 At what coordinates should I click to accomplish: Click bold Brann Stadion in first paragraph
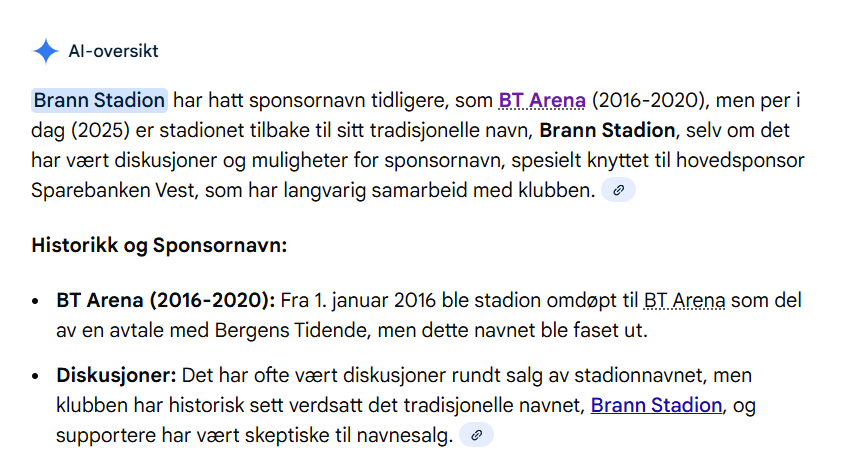point(607,130)
